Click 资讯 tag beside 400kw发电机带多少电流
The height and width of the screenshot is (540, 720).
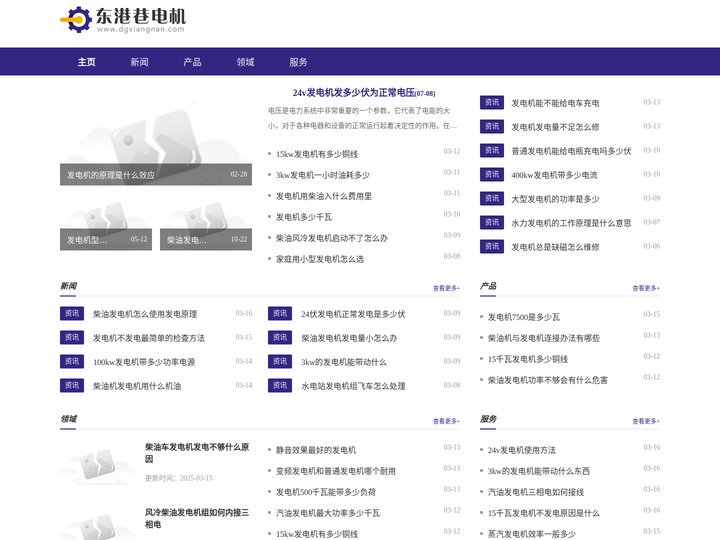[492, 174]
